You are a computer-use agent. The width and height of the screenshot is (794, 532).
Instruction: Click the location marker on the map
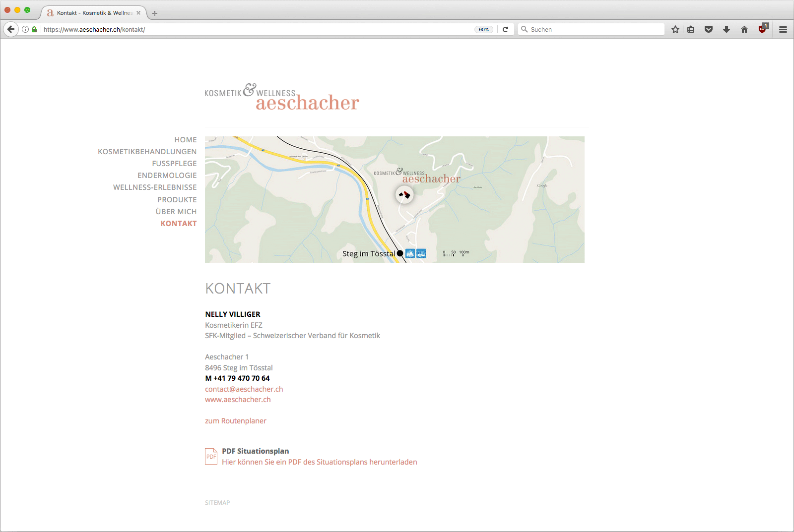coord(404,195)
